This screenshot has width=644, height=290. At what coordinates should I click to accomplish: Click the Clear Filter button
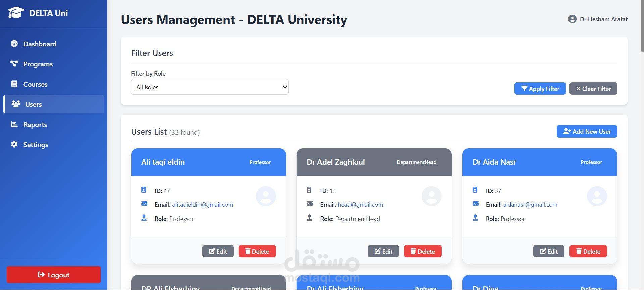[593, 89]
